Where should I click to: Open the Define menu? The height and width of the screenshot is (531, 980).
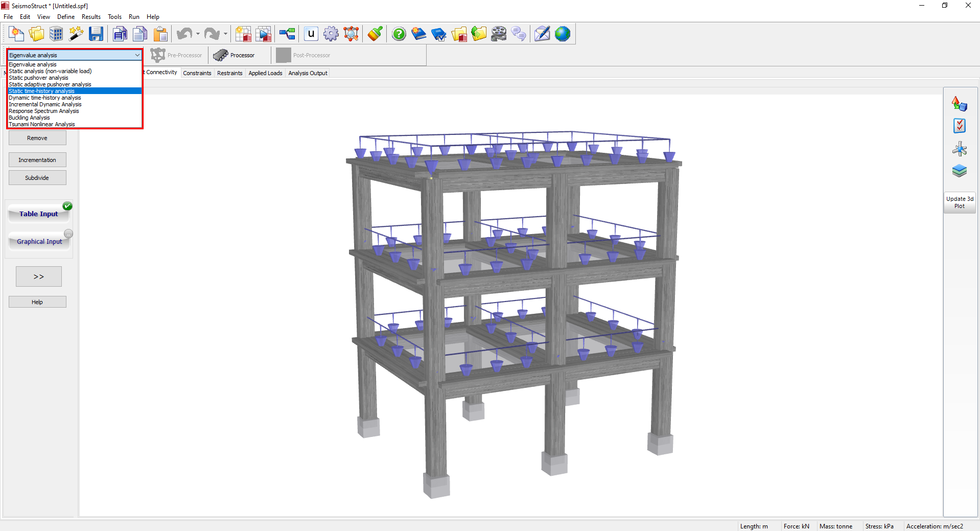(66, 17)
